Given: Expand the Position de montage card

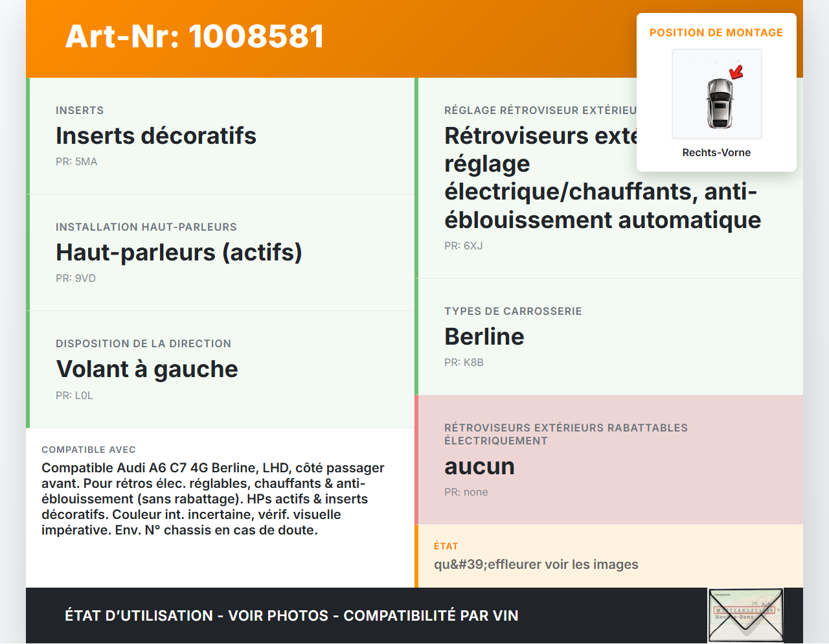Looking at the screenshot, I should pos(716,32).
